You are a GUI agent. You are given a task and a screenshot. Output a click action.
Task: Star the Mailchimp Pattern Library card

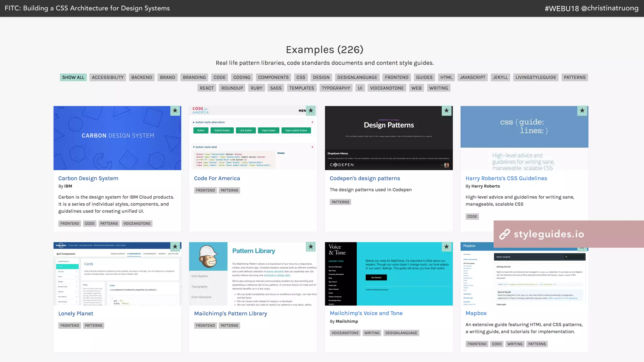point(311,247)
